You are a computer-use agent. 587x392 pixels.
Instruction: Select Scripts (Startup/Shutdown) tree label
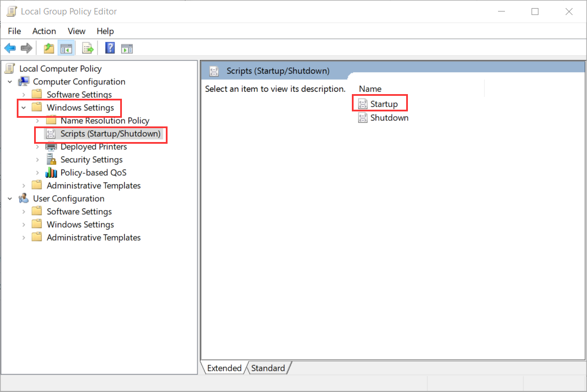click(x=110, y=133)
